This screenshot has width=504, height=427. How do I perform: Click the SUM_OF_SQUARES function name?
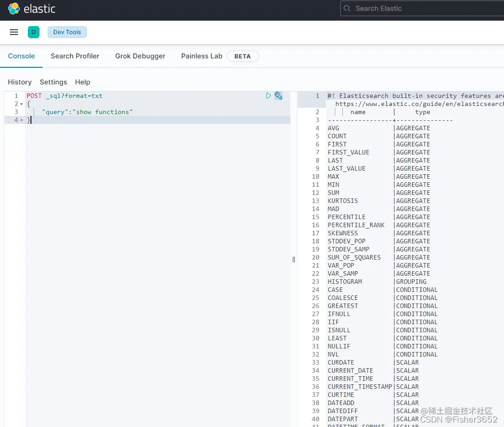coord(354,257)
